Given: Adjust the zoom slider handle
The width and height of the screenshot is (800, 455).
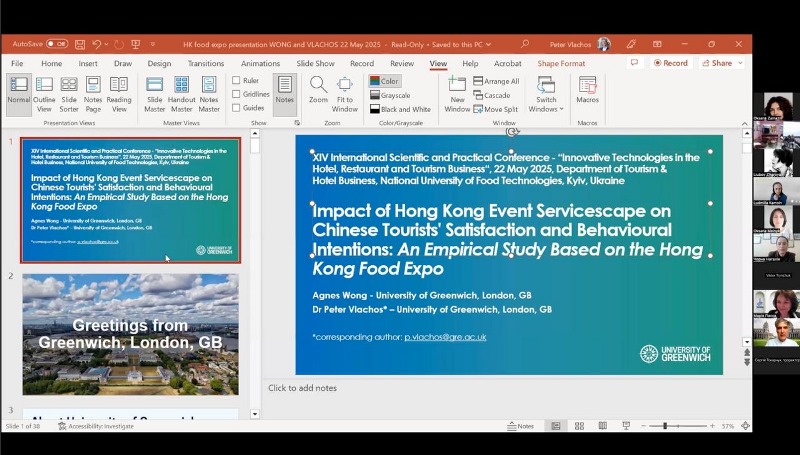Looking at the screenshot, I should tap(665, 426).
